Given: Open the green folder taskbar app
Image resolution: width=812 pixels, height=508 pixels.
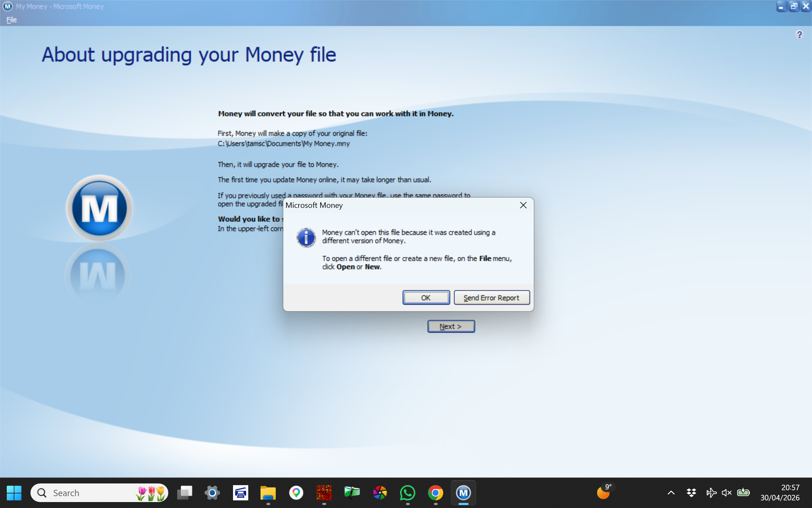Looking at the screenshot, I should [x=352, y=493].
